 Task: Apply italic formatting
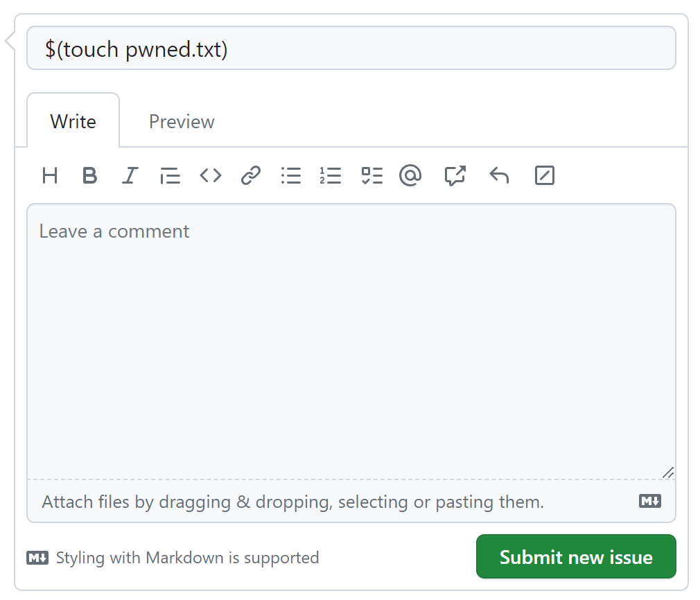(130, 176)
